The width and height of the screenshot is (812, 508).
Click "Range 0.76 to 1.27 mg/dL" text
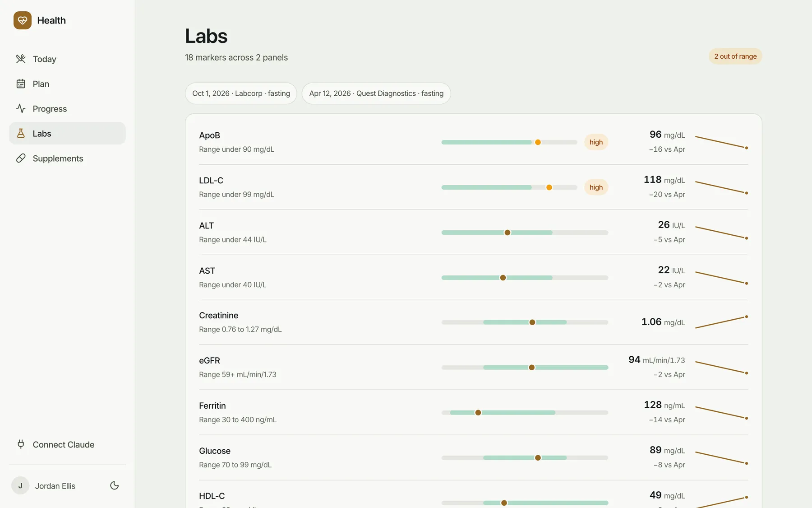(240, 329)
